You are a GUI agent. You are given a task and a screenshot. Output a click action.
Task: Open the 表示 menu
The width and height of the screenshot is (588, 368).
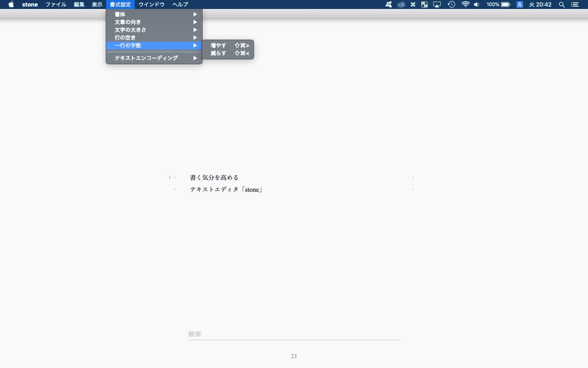coord(97,4)
